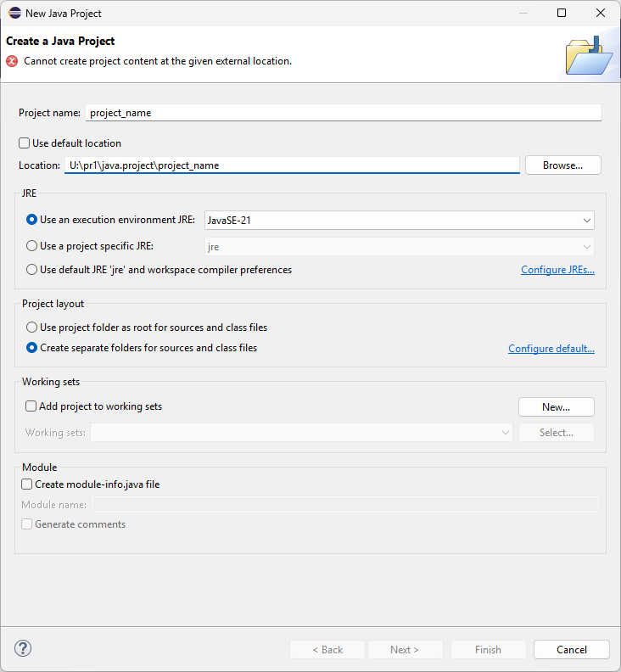
Task: Check Add project to working sets
Action: pyautogui.click(x=31, y=406)
